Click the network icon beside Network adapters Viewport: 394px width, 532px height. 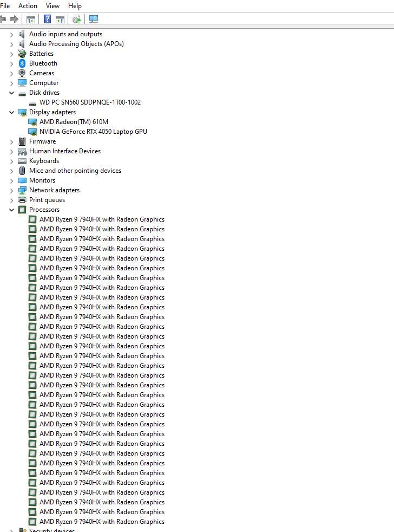point(22,190)
